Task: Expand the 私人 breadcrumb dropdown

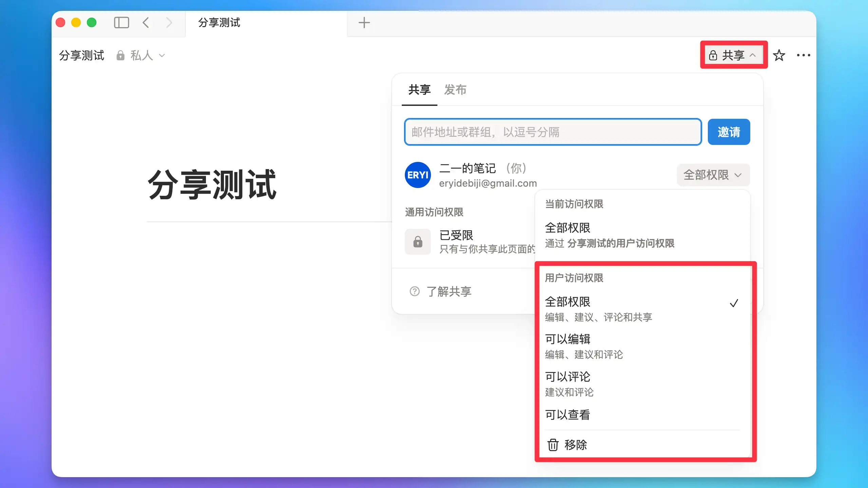Action: click(x=141, y=55)
